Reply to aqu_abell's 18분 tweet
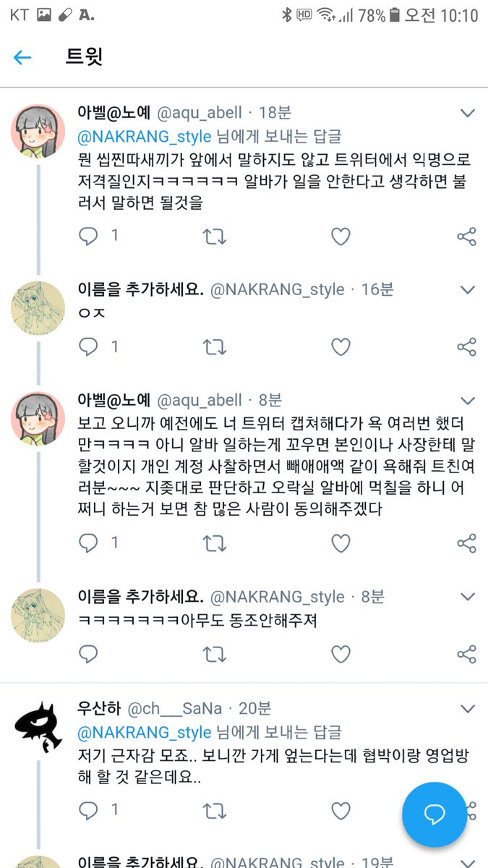This screenshot has width=488, height=868. tap(88, 237)
